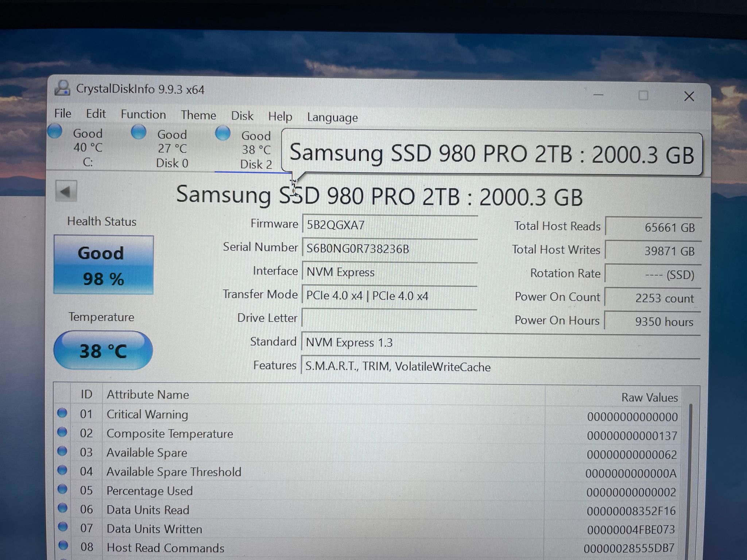
Task: Click the Firmware field 5B2QGXA7
Action: click(390, 225)
